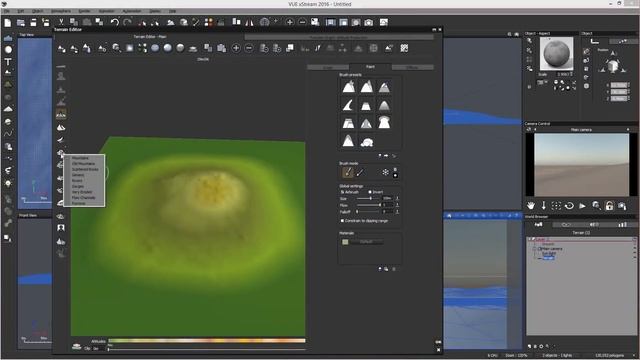Select the Text (T) tool in left toolbar
The width and height of the screenshot is (640, 360).
point(8,62)
